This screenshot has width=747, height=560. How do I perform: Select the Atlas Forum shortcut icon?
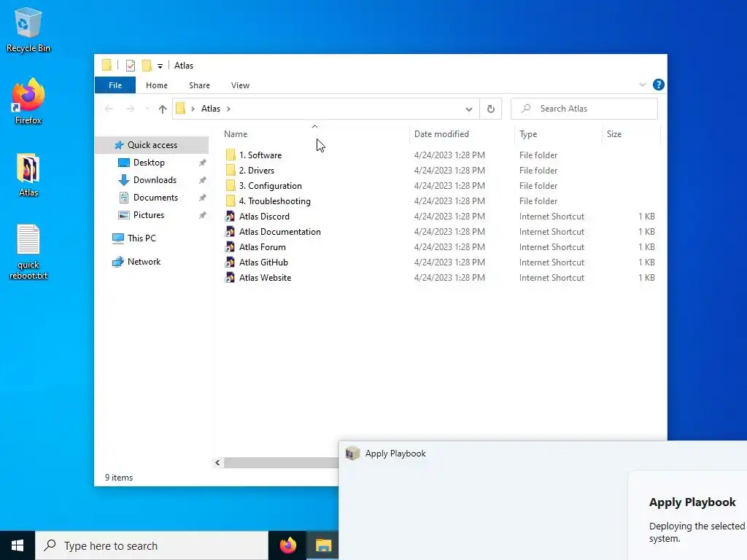[230, 247]
